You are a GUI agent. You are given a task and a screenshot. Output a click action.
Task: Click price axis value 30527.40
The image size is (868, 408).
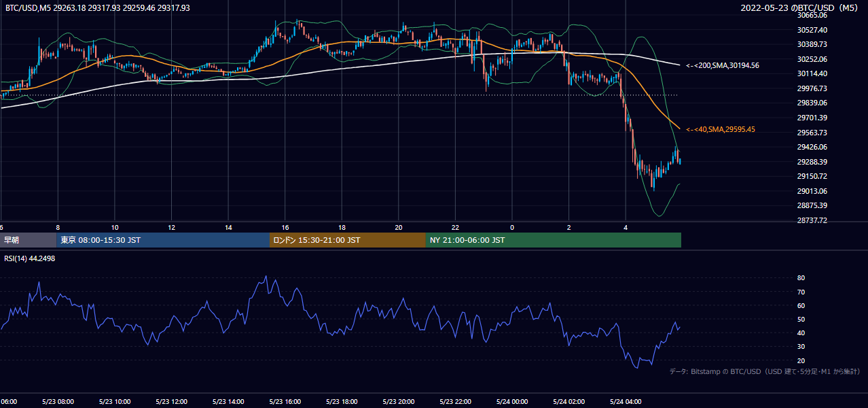(812, 30)
